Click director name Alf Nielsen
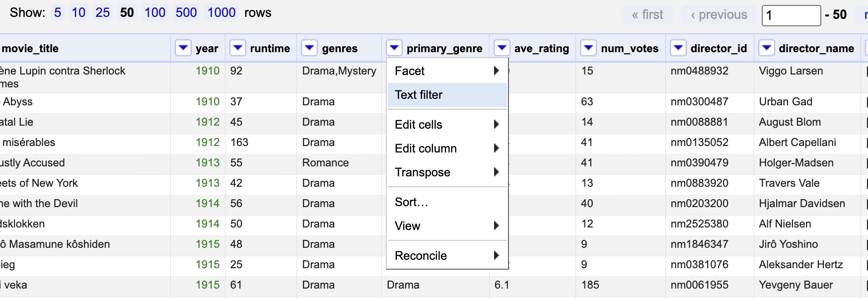 785,224
